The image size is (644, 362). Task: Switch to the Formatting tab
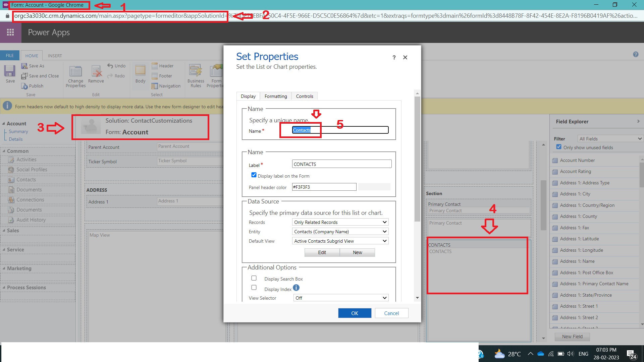point(276,96)
